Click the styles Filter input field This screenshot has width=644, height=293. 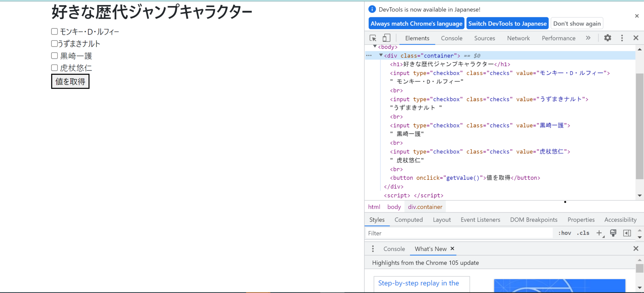(440, 233)
